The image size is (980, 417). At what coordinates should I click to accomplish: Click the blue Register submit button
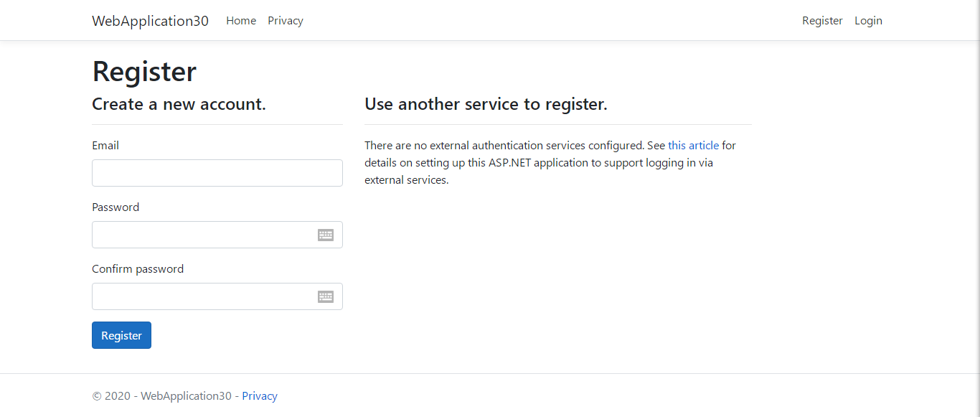tap(121, 335)
